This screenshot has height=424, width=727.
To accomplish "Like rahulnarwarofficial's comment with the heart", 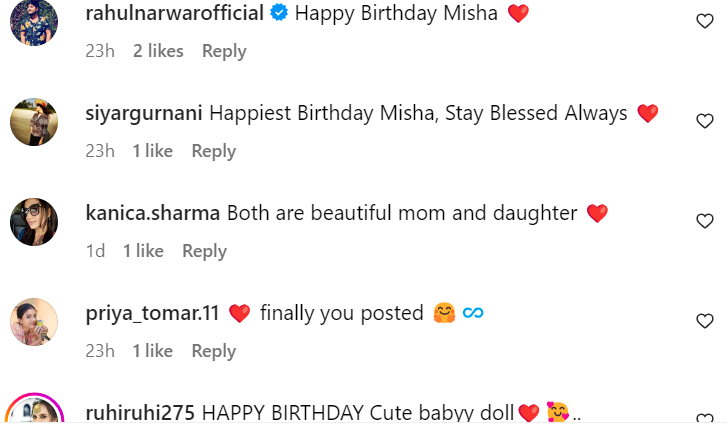I will point(704,21).
